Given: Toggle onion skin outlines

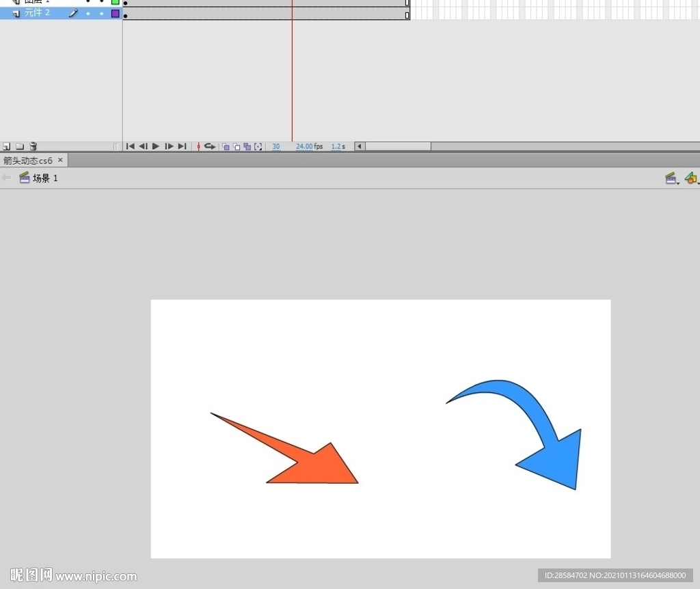Looking at the screenshot, I should click(237, 146).
